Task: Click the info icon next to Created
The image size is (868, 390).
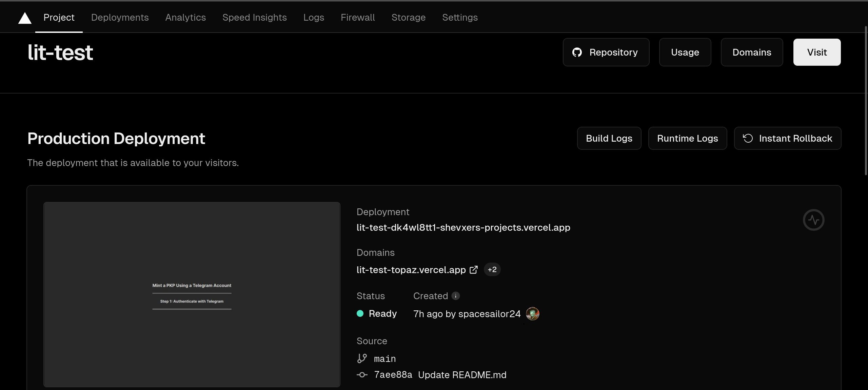Action: coord(456,296)
